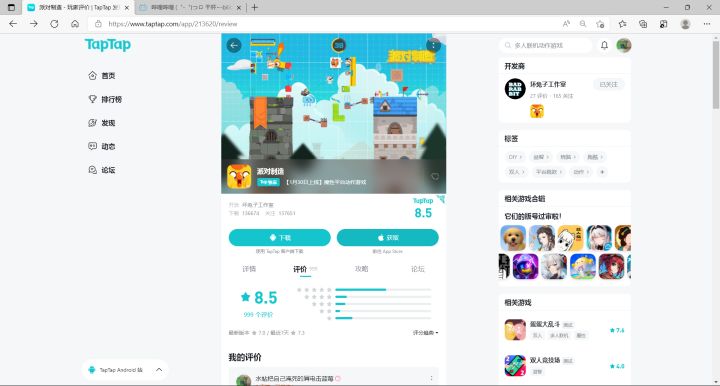The height and width of the screenshot is (386, 720).
Task: Click the 它们的版号过审啦! collection title
Action: (533, 216)
